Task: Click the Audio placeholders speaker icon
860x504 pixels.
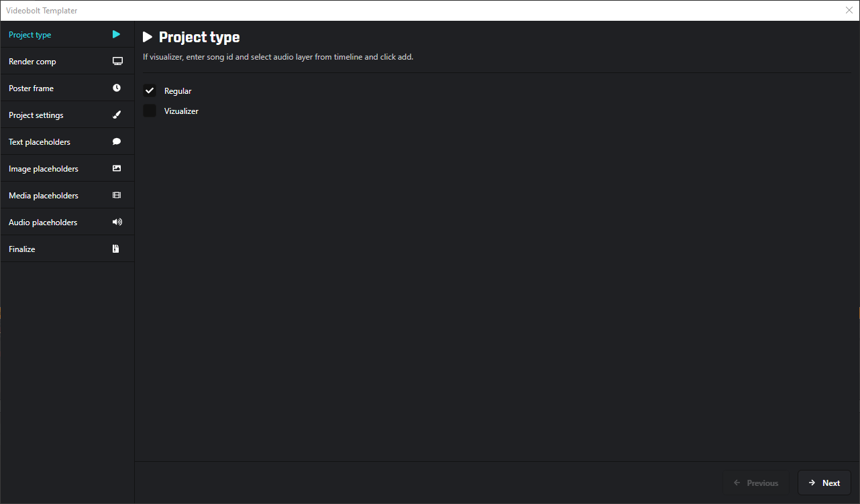Action: [x=117, y=222]
